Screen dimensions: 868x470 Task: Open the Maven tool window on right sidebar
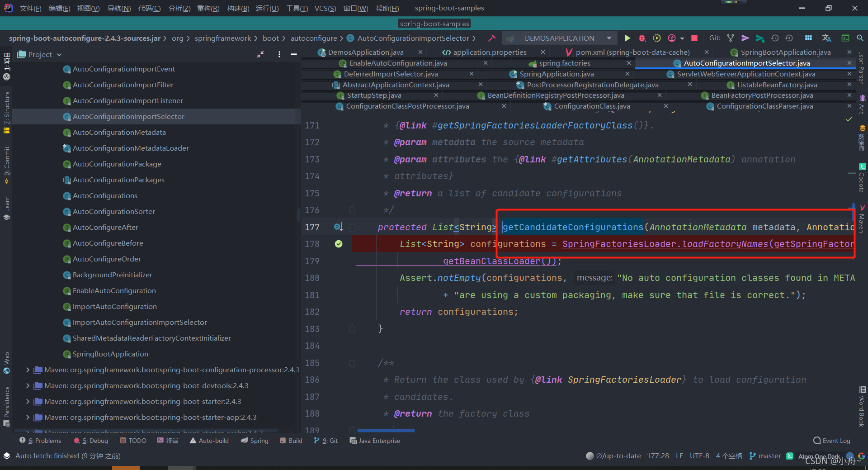coord(862,218)
